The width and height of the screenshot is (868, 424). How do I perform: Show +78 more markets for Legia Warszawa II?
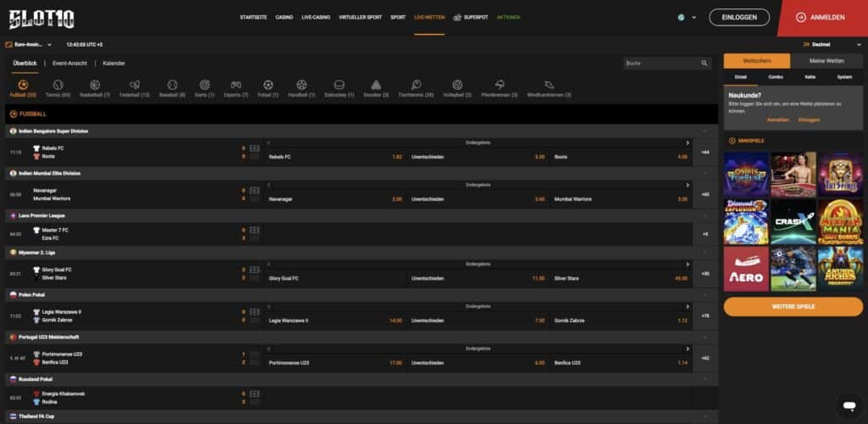(x=704, y=315)
